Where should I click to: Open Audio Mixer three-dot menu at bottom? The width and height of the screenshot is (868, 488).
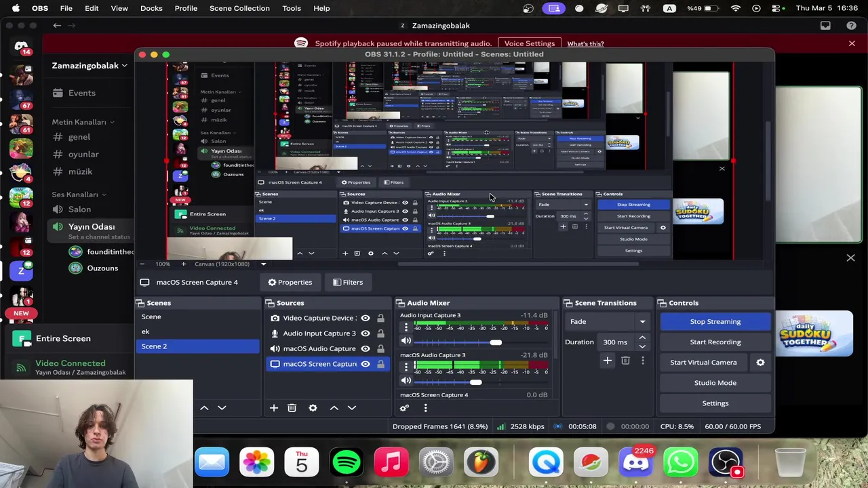425,408
